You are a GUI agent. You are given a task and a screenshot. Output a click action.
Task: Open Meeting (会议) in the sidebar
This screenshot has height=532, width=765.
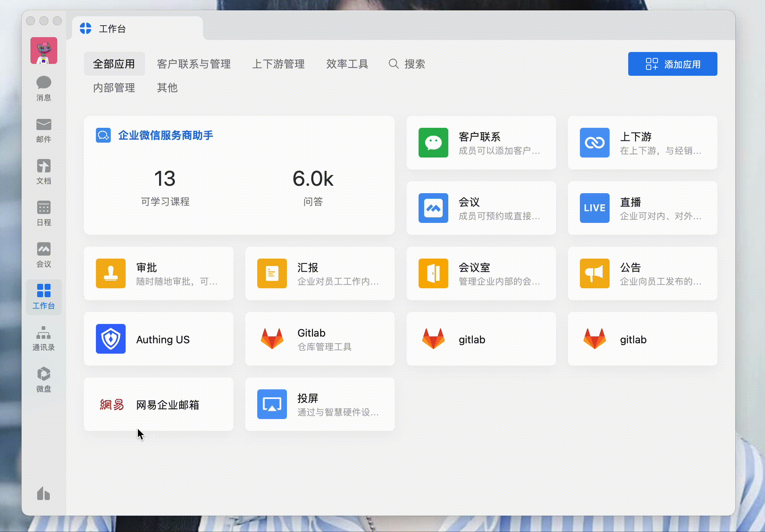(x=43, y=255)
